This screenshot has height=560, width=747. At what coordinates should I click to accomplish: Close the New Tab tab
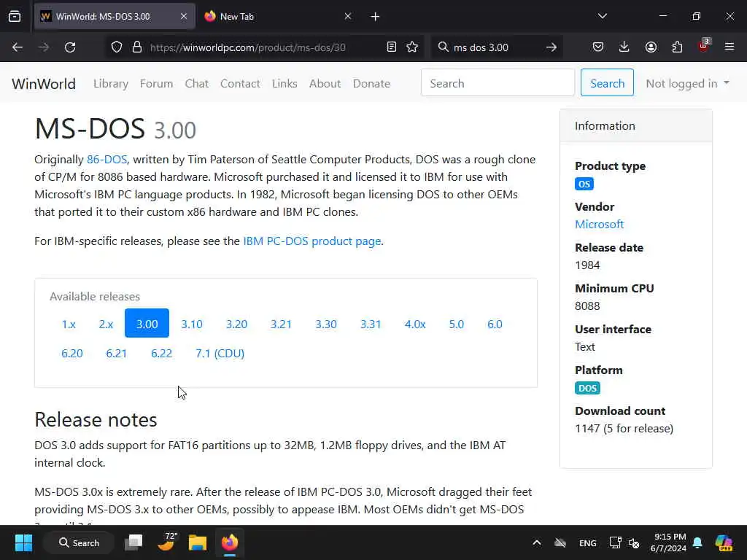(x=348, y=17)
